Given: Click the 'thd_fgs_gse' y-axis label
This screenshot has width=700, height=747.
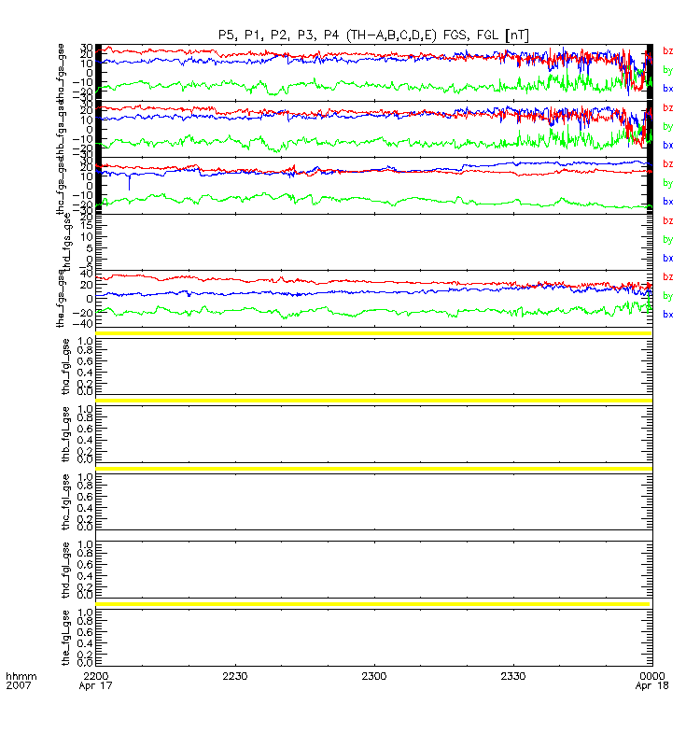Looking at the screenshot, I should (x=66, y=242).
